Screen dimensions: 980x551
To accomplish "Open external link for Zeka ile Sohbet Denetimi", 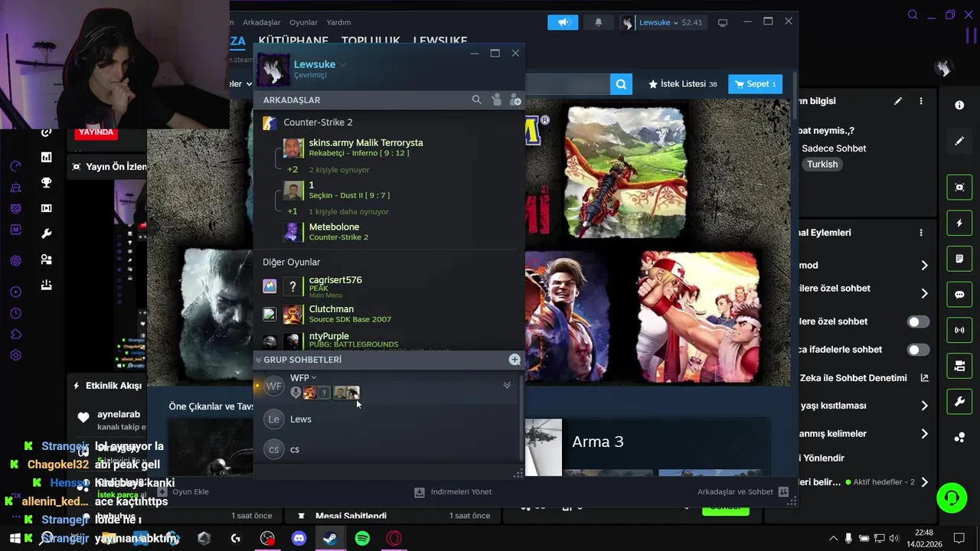I will tap(924, 377).
